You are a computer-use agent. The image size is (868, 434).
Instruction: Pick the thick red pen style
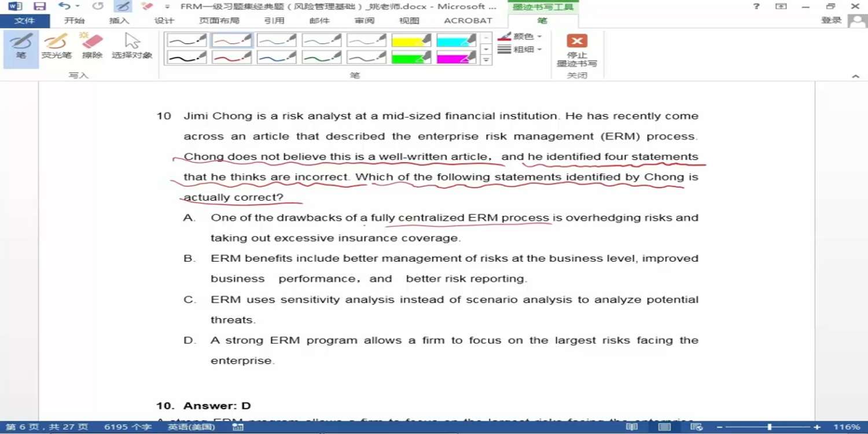coord(231,57)
